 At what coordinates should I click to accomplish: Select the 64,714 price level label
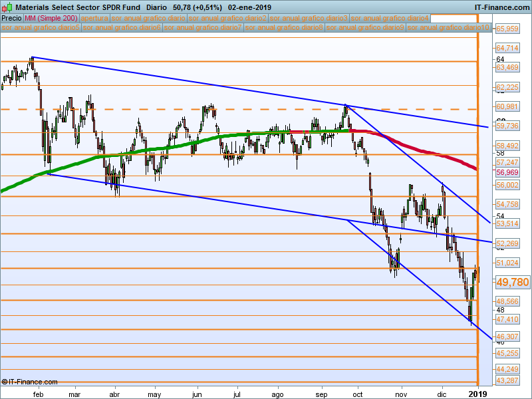pyautogui.click(x=507, y=48)
